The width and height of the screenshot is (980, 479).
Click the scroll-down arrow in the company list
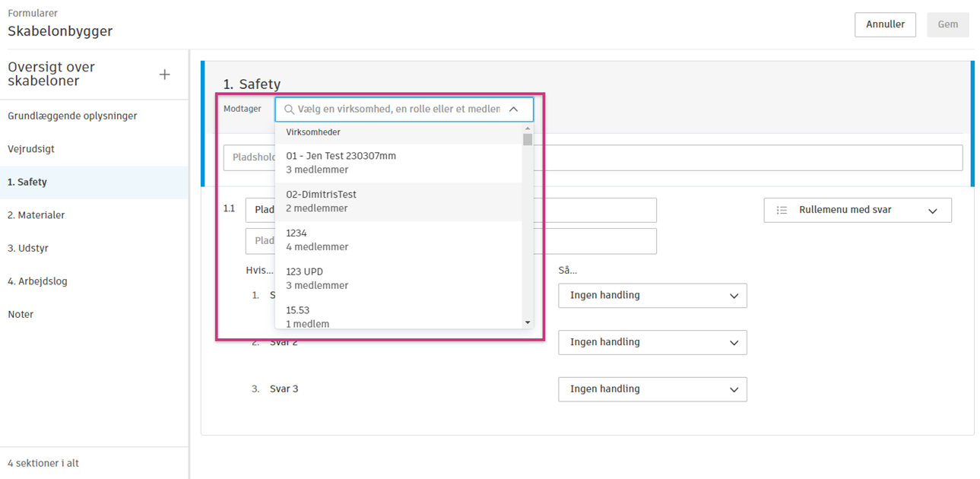(x=528, y=322)
